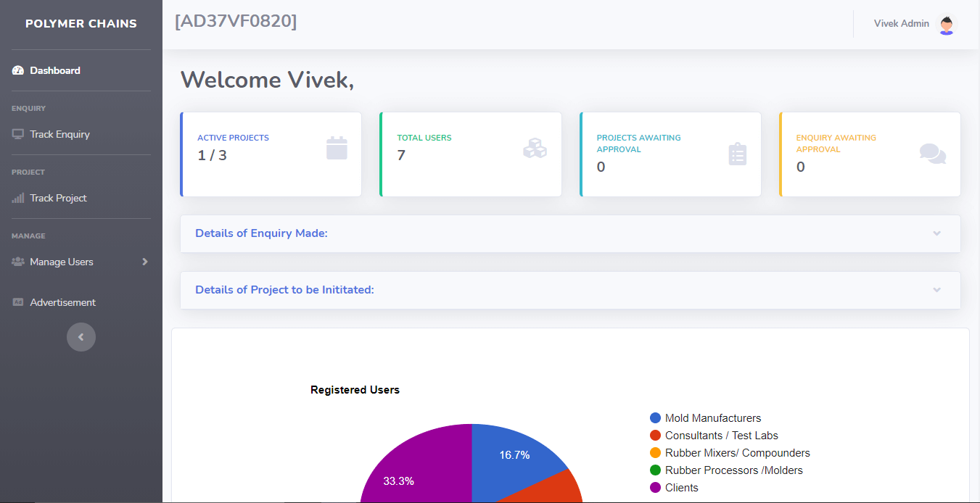Click the Rubber Mixers/ Compounders orange legend swatch
Screen dimensions: 980x503
(x=656, y=453)
